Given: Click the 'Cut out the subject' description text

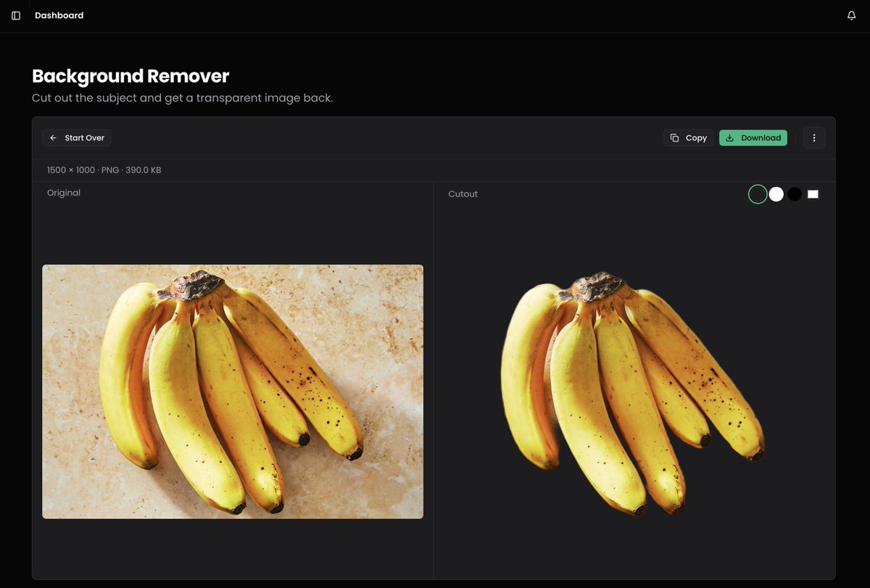Looking at the screenshot, I should pyautogui.click(x=183, y=98).
